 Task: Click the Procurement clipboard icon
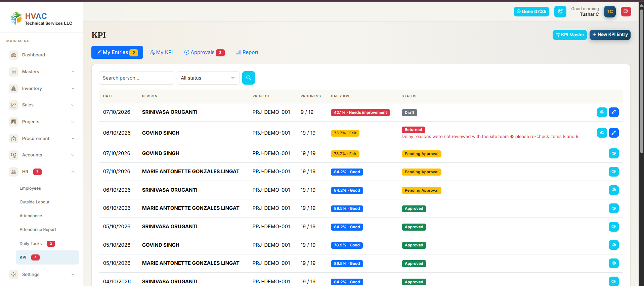tap(13, 138)
